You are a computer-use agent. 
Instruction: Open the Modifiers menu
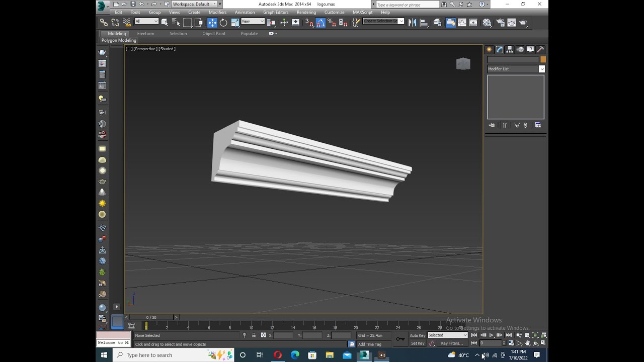click(217, 12)
